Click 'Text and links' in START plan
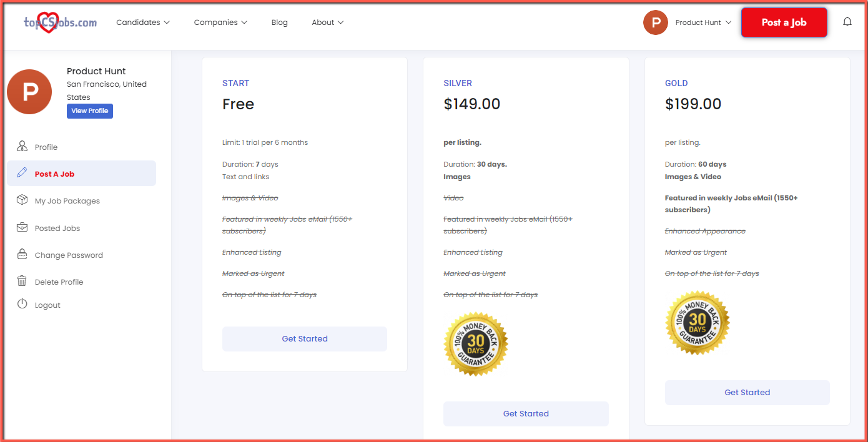 click(x=246, y=177)
